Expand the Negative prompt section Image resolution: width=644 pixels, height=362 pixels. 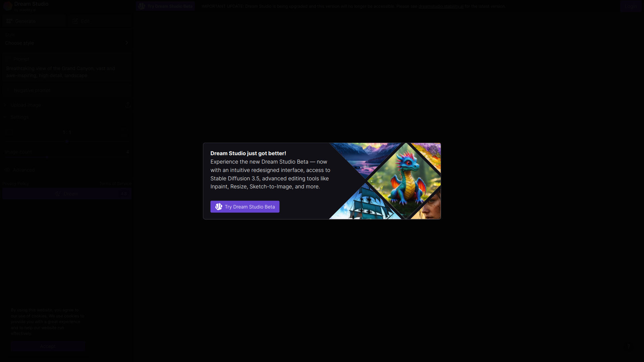tap(32, 90)
